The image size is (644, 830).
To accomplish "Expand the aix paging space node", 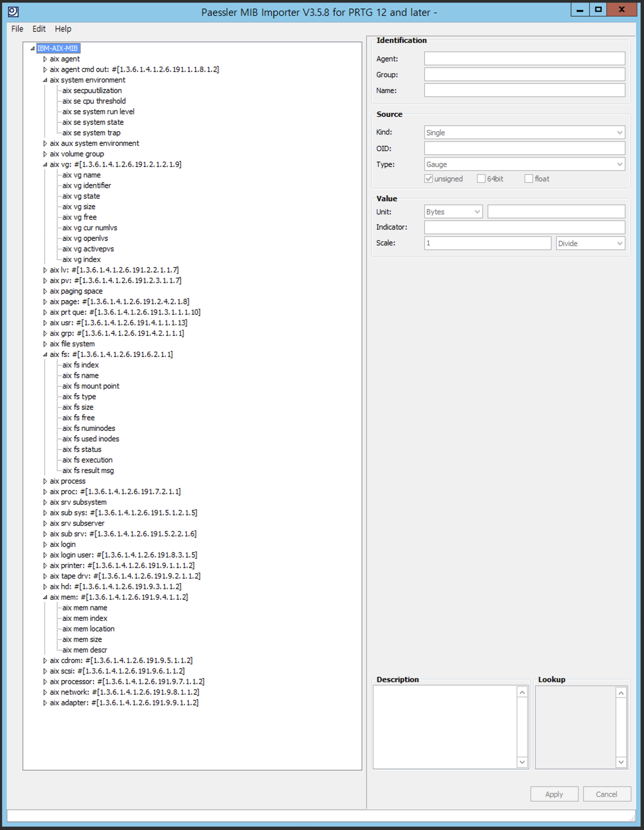I will pyautogui.click(x=46, y=291).
